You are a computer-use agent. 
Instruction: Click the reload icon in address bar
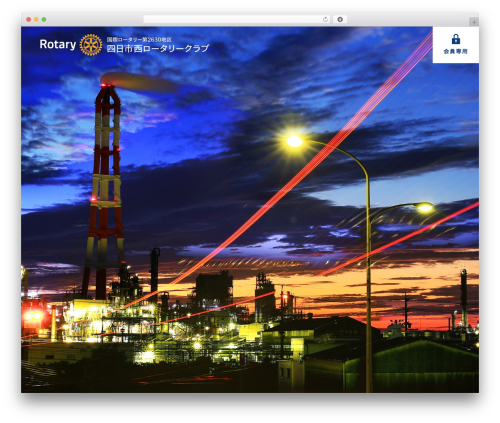pyautogui.click(x=325, y=20)
